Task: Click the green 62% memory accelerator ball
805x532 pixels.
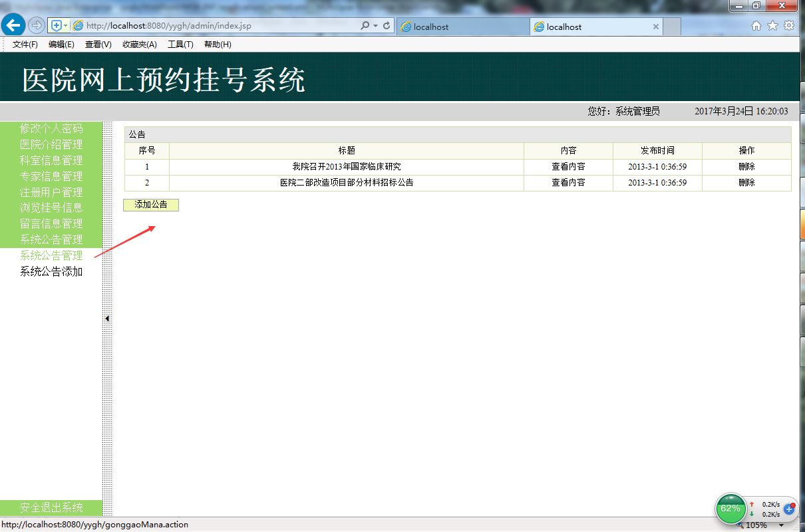Action: 730,509
